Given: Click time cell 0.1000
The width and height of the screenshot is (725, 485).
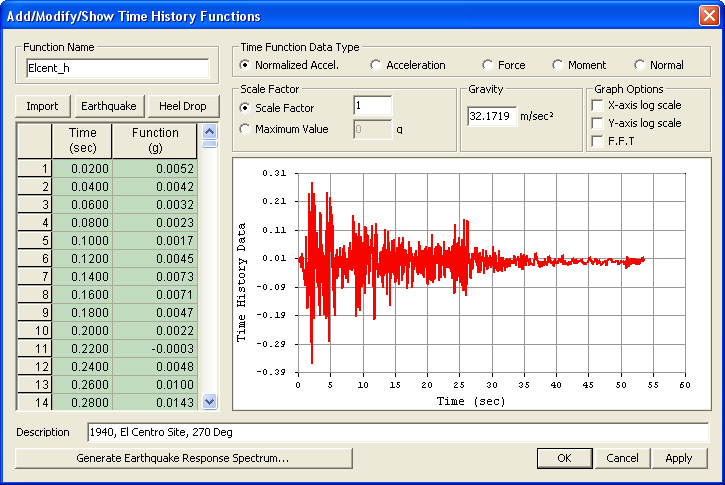Looking at the screenshot, I should 82,240.
